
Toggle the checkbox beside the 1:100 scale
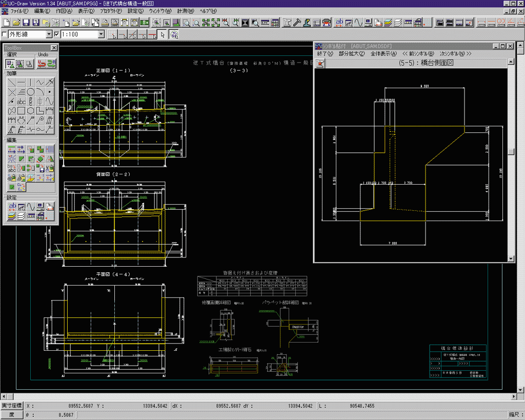coord(56,34)
